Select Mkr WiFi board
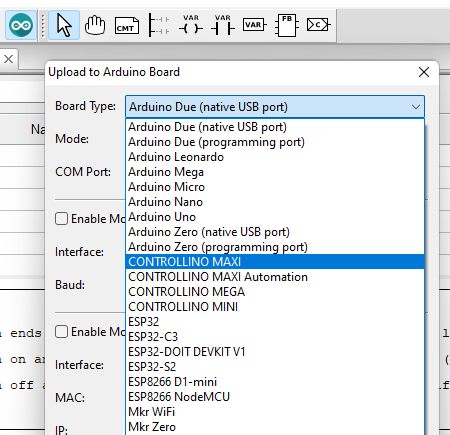450x435 pixels. click(x=275, y=412)
